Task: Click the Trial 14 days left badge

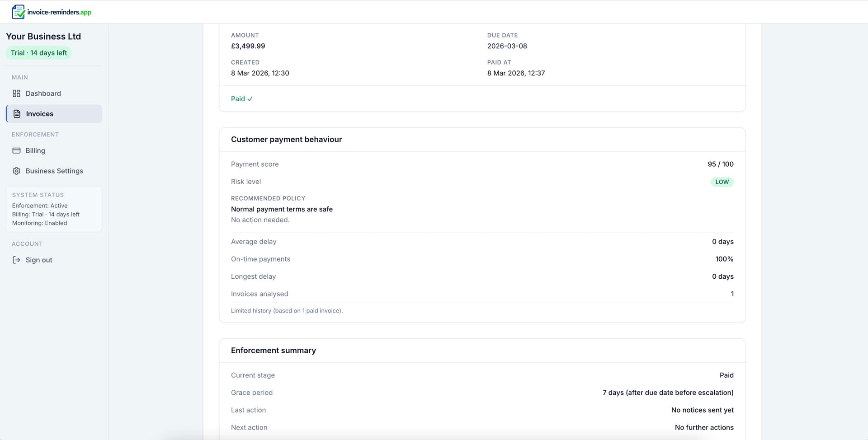Action: click(x=39, y=52)
